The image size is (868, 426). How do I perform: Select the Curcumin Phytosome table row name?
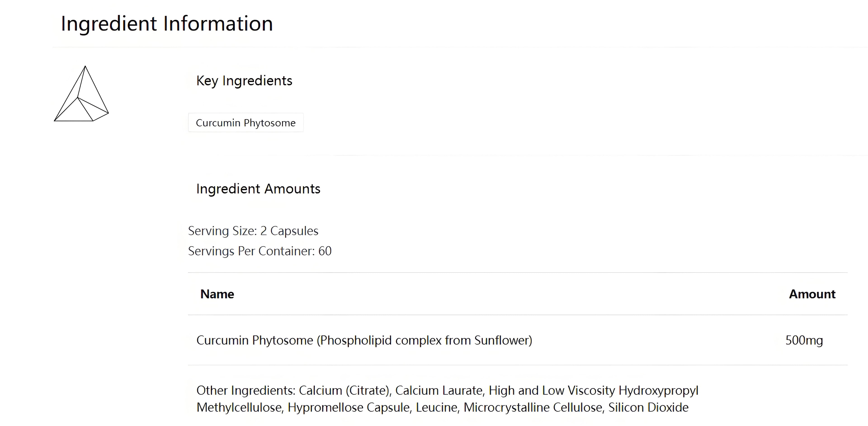[x=364, y=340]
